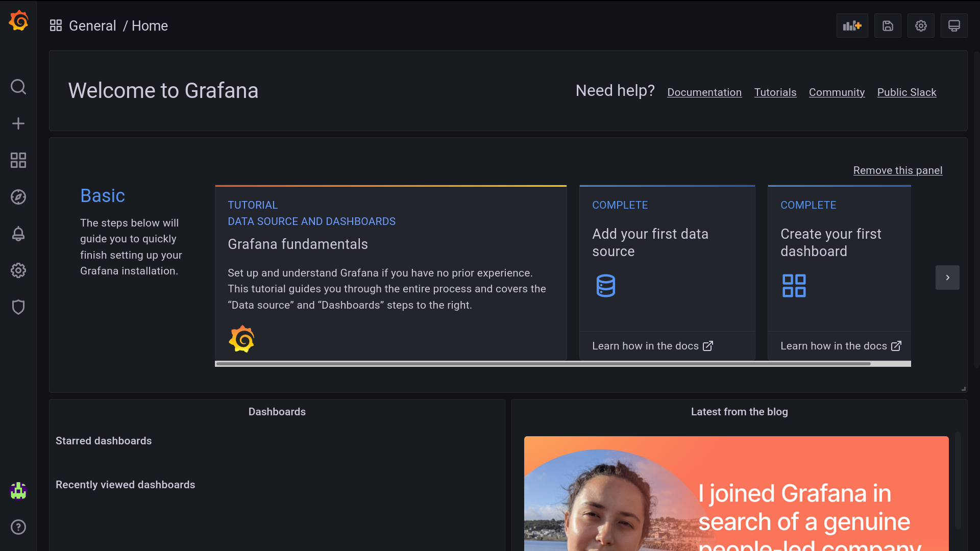
Task: Click the Add panel toolbar icon
Action: [852, 26]
